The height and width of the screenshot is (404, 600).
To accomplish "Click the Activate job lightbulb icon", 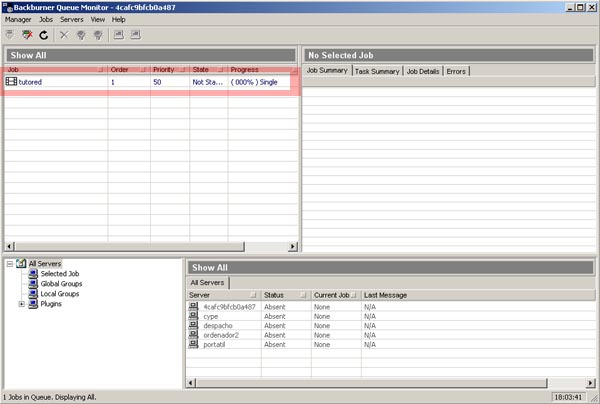I will coord(81,35).
